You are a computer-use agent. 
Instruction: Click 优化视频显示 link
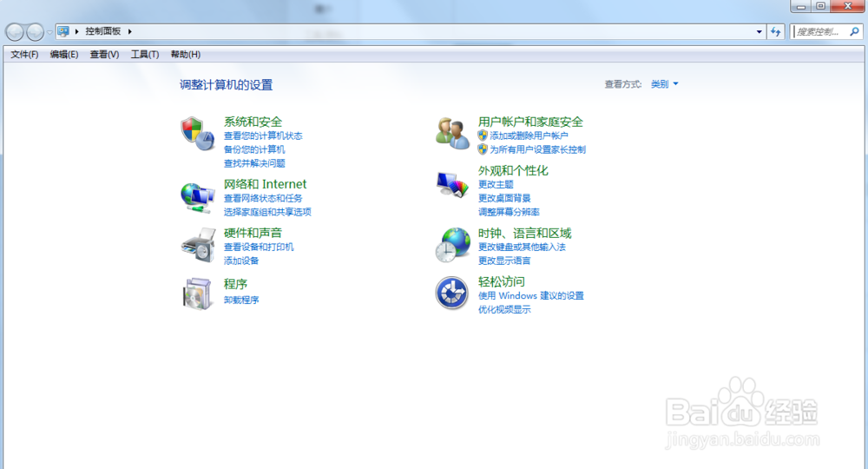(x=504, y=309)
